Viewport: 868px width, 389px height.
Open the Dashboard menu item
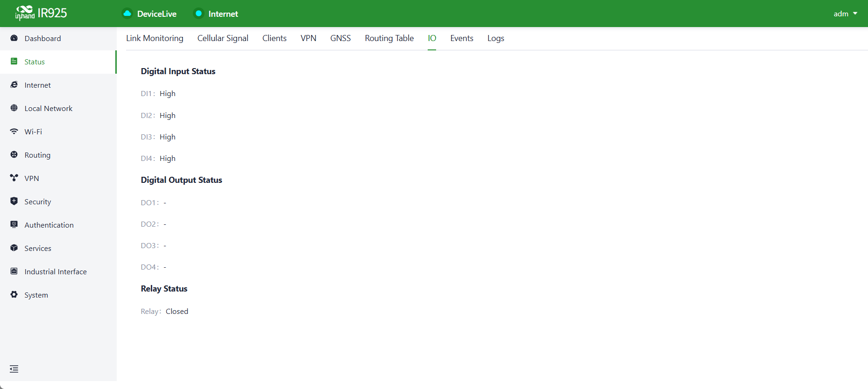point(58,38)
